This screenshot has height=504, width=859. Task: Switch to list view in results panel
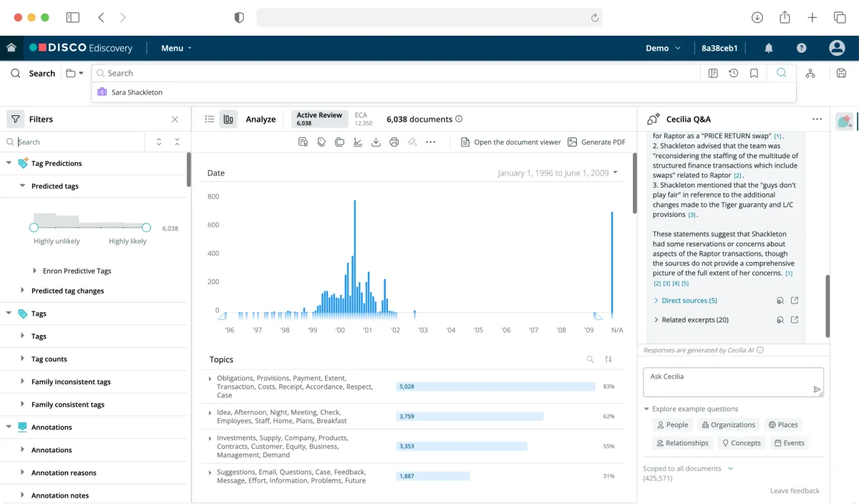point(209,119)
